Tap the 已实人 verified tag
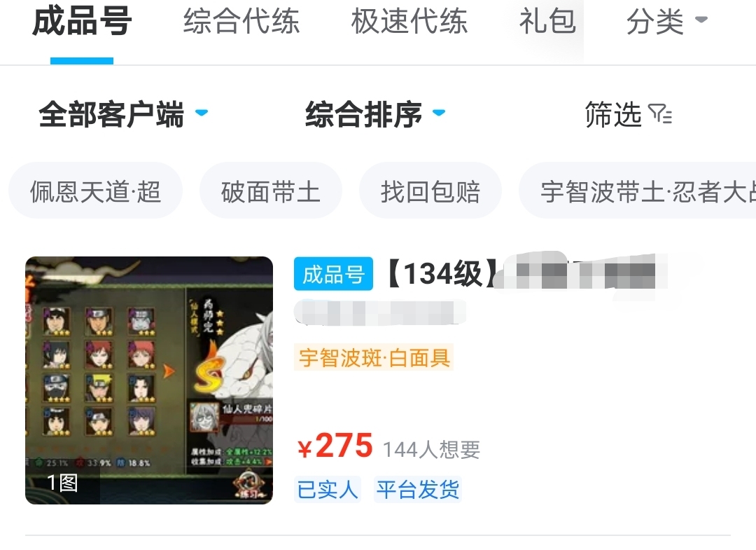Viewport: 756px width, 550px height. [328, 490]
